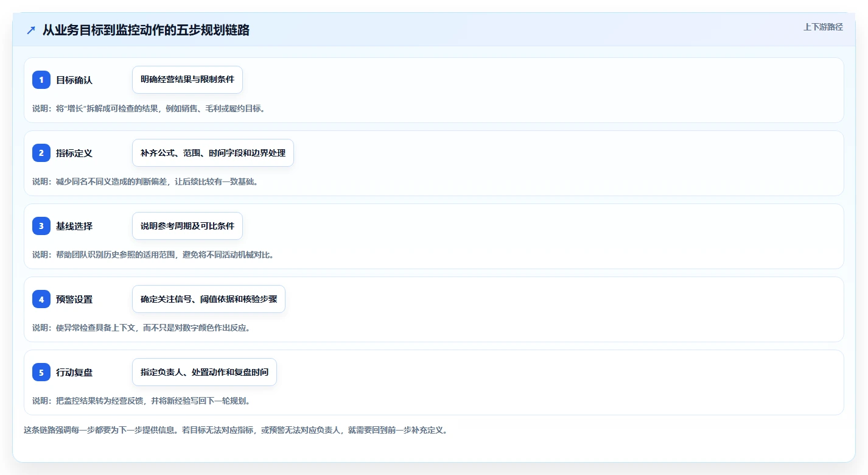Screen dimensions: 868x475
Task: Click the 预警设置 step title
Action: [x=74, y=299]
